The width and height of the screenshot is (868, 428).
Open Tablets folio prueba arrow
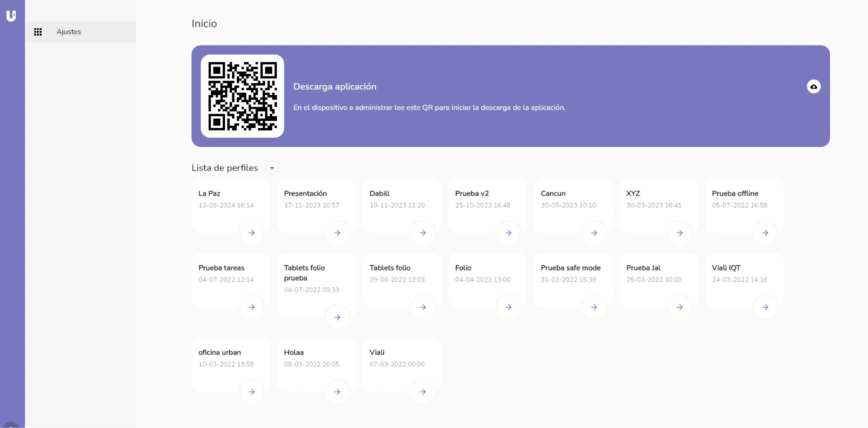tap(337, 317)
